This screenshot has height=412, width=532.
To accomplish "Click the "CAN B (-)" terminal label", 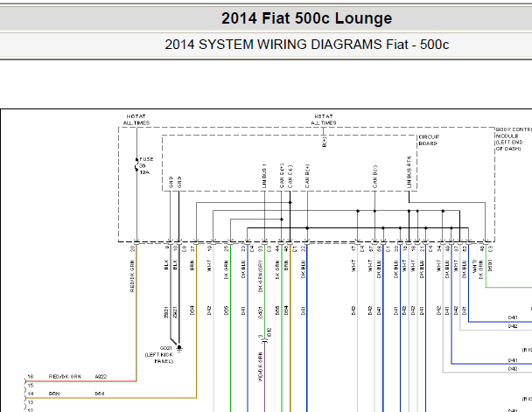I will (x=374, y=177).
